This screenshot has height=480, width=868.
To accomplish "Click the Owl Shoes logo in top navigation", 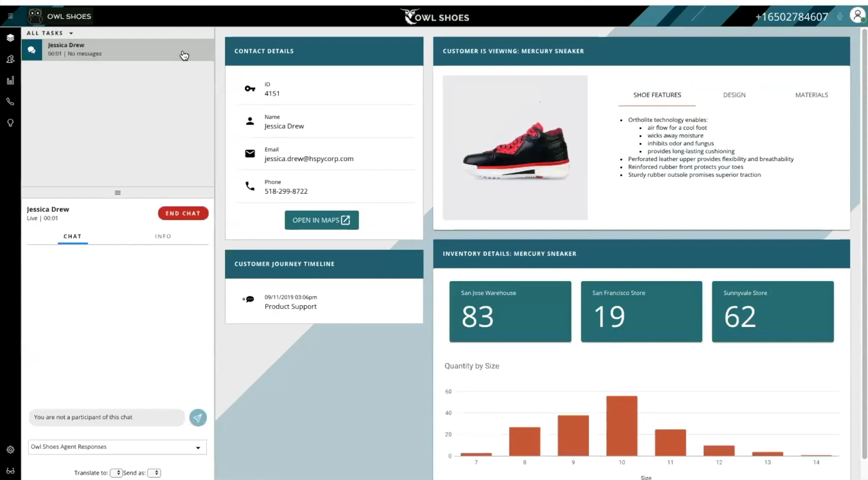I will pos(59,16).
